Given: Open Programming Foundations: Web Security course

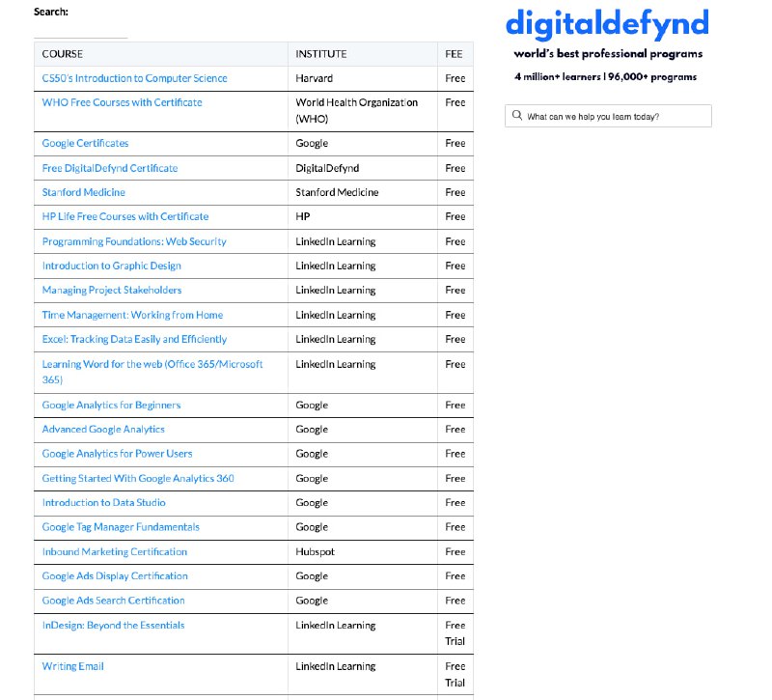Looking at the screenshot, I should 134,241.
